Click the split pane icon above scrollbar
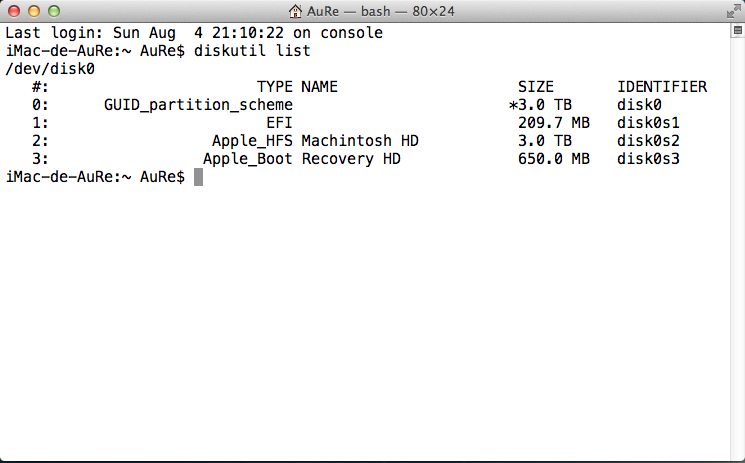This screenshot has height=463, width=745. [x=737, y=30]
